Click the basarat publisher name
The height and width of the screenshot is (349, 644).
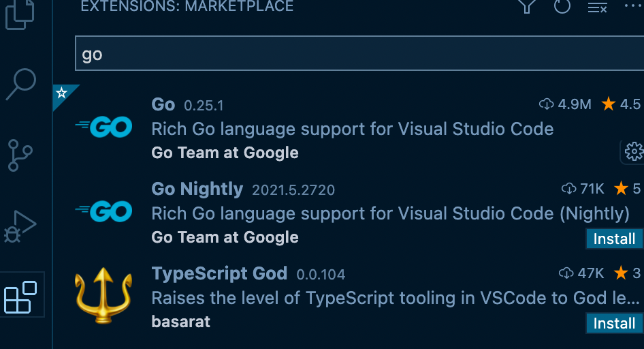[x=180, y=322]
